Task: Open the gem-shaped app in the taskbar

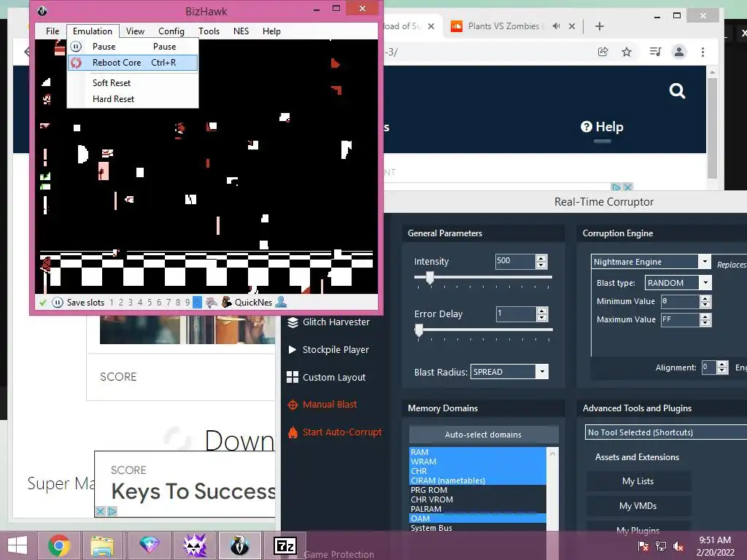Action: tap(149, 545)
